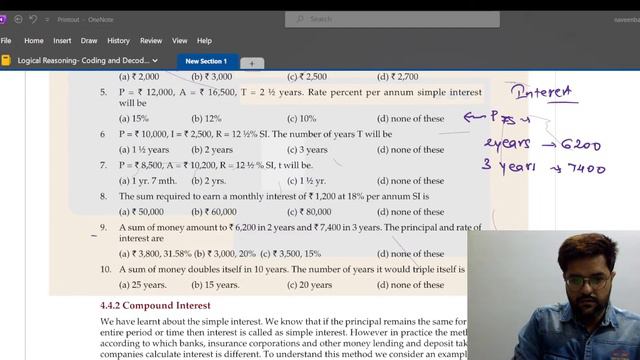Switch to the Home ribbon tab
Viewport: 640px width, 360px height.
[34, 41]
